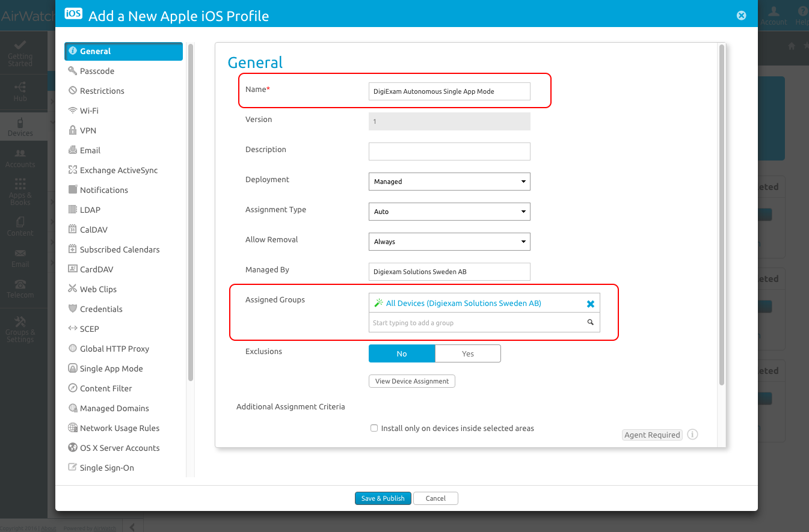The width and height of the screenshot is (809, 532).
Task: Click the Restrictions prohibited icon
Action: point(73,91)
